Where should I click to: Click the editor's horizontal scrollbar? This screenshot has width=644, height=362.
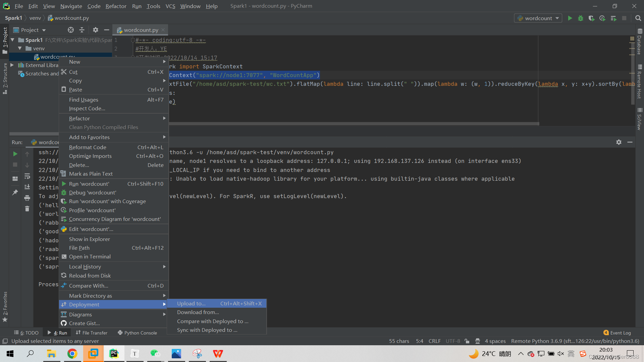[335, 123]
